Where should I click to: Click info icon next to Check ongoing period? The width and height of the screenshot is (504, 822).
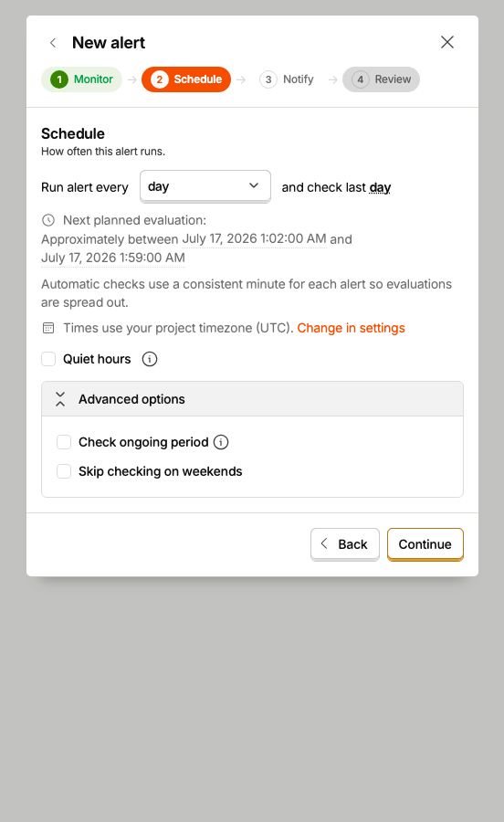[x=221, y=442]
